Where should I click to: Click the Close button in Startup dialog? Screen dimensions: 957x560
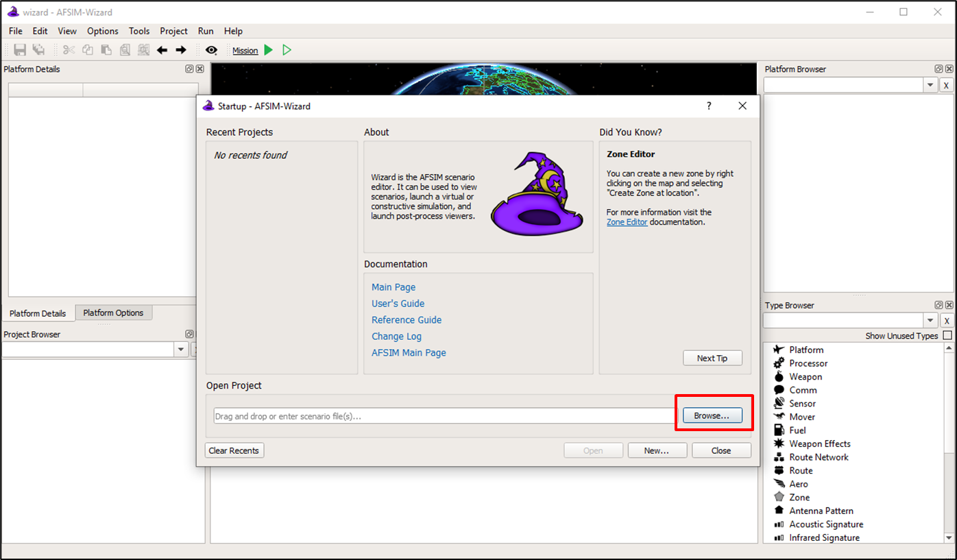point(721,450)
